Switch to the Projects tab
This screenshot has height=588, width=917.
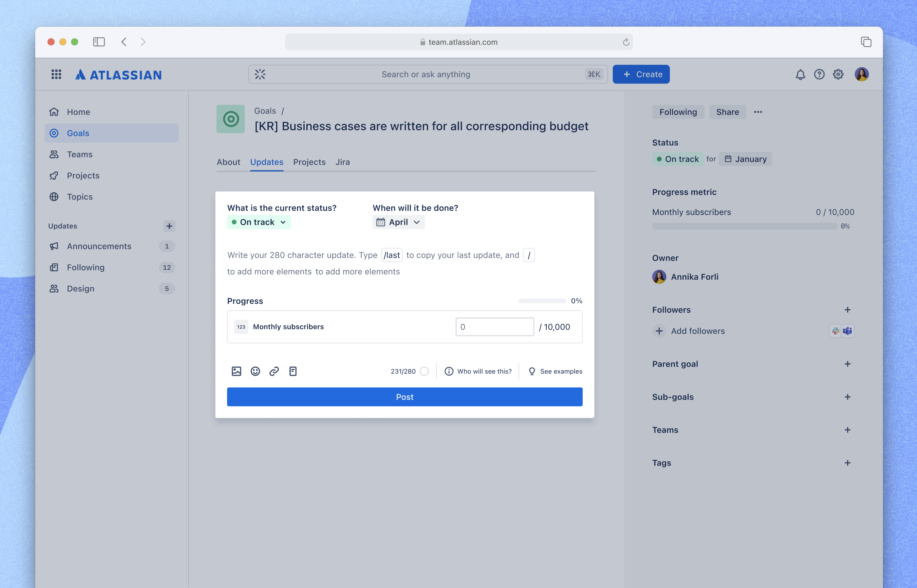point(309,162)
